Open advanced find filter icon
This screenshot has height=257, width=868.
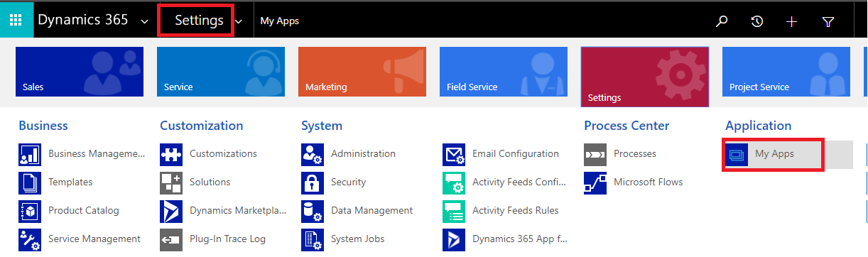828,21
